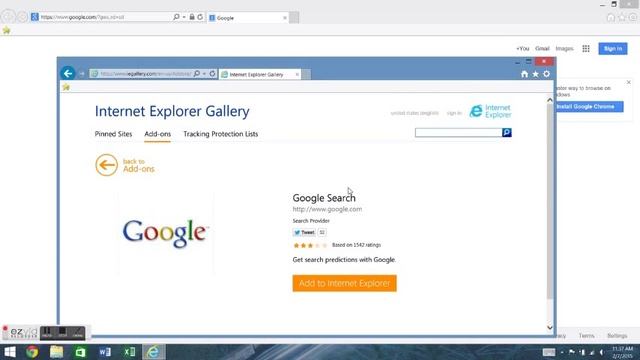The image size is (640, 360).
Task: Open the Google apps grid icon
Action: [586, 49]
